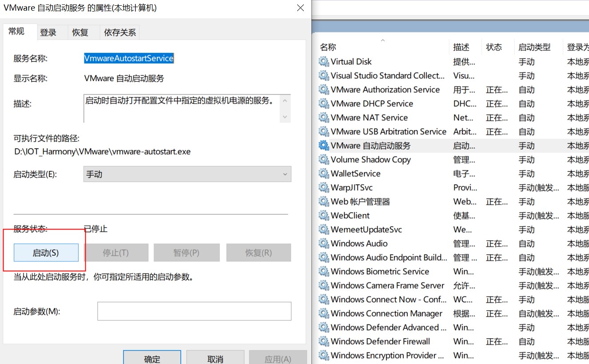Select the Windows Camera Frame Server name
The image size is (589, 364).
(x=387, y=285)
